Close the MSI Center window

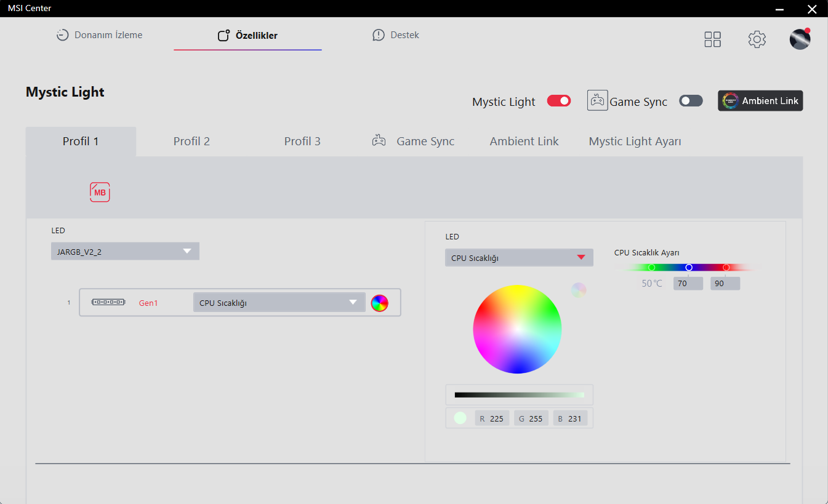point(811,9)
